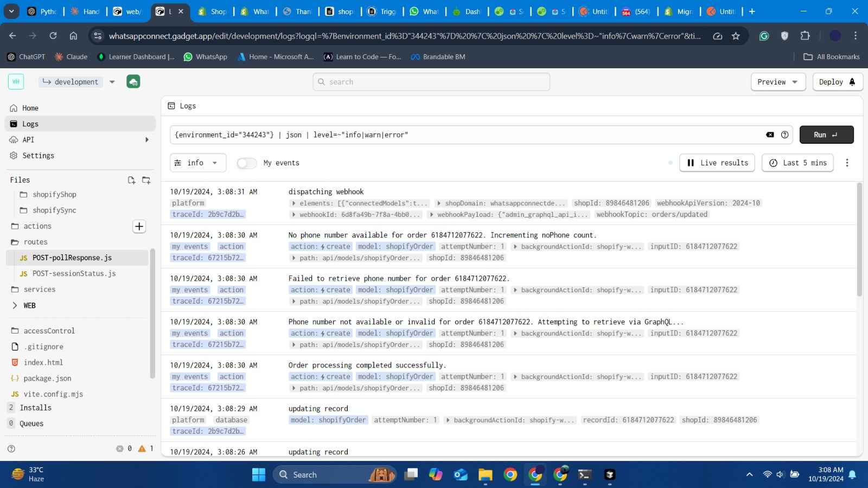
Task: Expand the WEB section chevron
Action: point(15,305)
